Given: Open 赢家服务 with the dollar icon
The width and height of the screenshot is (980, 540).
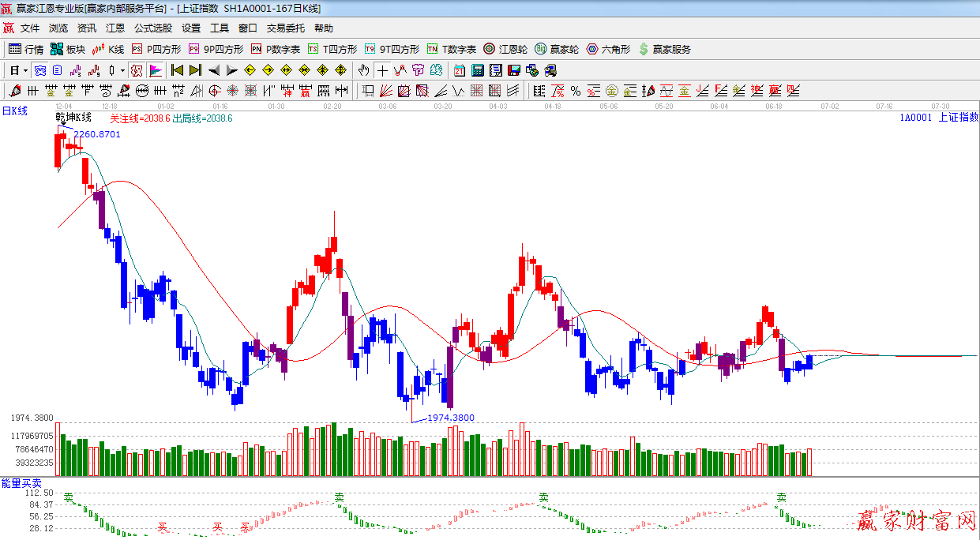Looking at the screenshot, I should click(x=664, y=49).
